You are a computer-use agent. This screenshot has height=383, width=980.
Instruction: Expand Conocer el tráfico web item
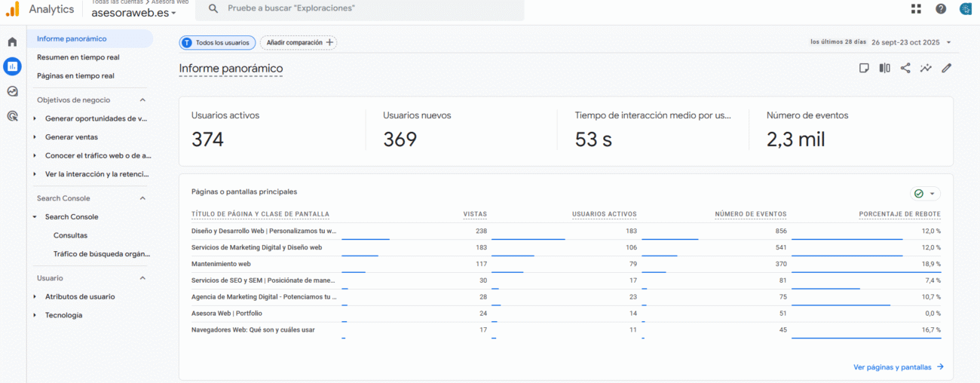pyautogui.click(x=35, y=155)
